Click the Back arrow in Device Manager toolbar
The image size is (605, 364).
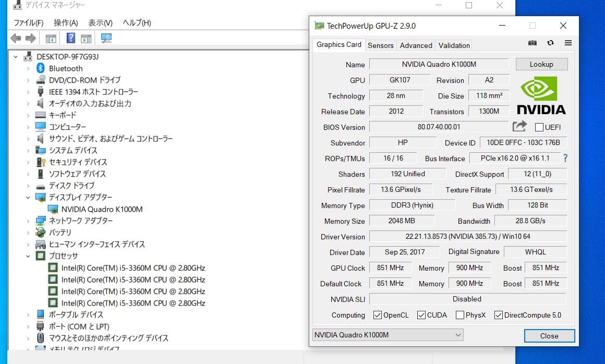pyautogui.click(x=16, y=38)
